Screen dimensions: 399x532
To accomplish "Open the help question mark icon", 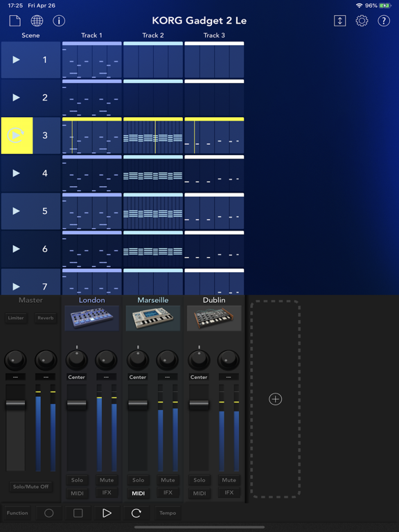I will [384, 21].
